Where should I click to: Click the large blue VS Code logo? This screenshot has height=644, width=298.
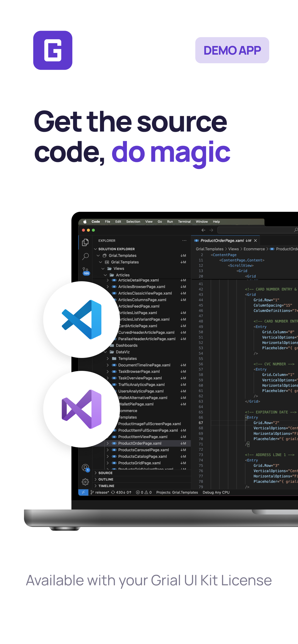(x=81, y=319)
